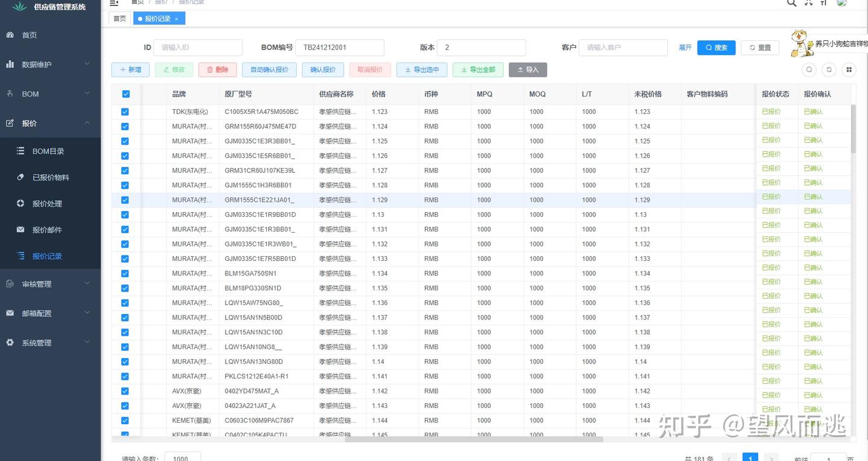The width and height of the screenshot is (868, 461).
Task: Click the 搜索 search button
Action: point(716,48)
